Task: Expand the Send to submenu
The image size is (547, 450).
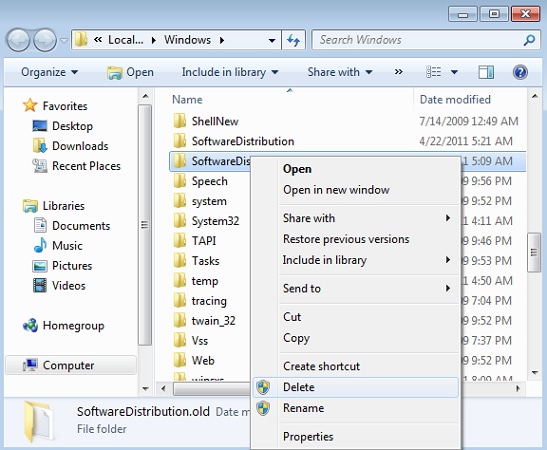Action: (356, 288)
